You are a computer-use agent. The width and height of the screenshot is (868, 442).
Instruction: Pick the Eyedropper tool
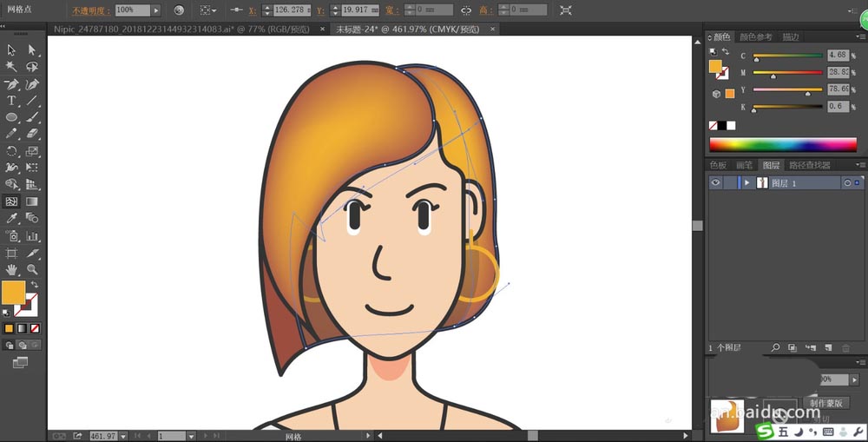12,218
